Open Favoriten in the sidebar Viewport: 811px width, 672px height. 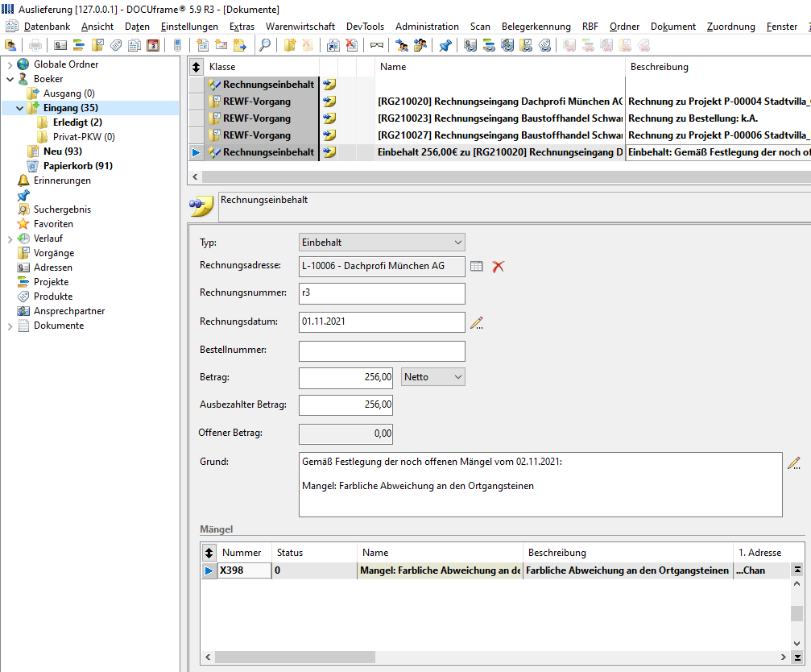coord(53,223)
